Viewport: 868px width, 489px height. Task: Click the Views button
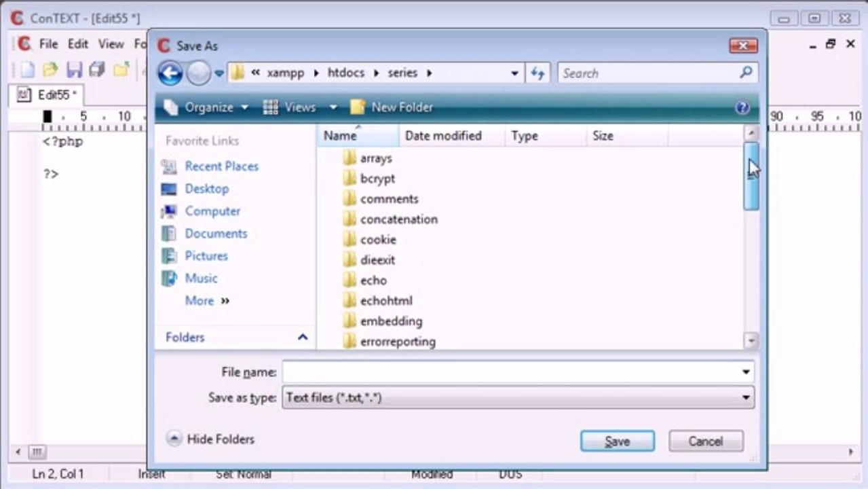(290, 107)
